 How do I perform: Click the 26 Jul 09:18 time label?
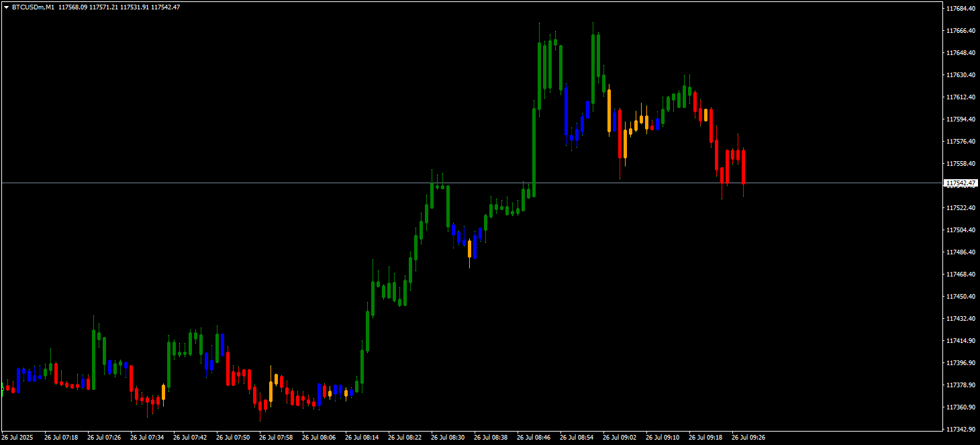tap(705, 438)
